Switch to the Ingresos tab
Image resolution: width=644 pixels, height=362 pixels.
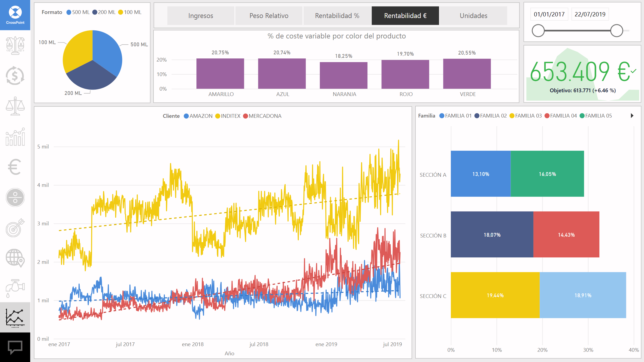click(x=201, y=16)
